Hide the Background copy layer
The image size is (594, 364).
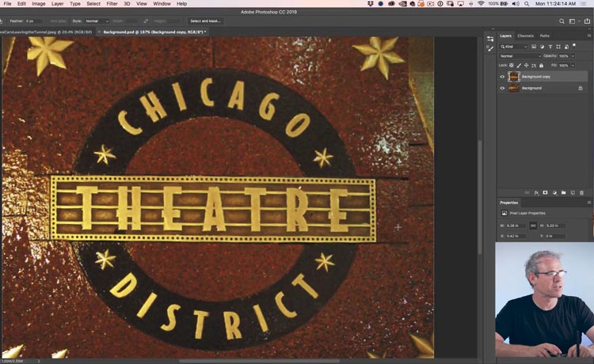pos(502,77)
